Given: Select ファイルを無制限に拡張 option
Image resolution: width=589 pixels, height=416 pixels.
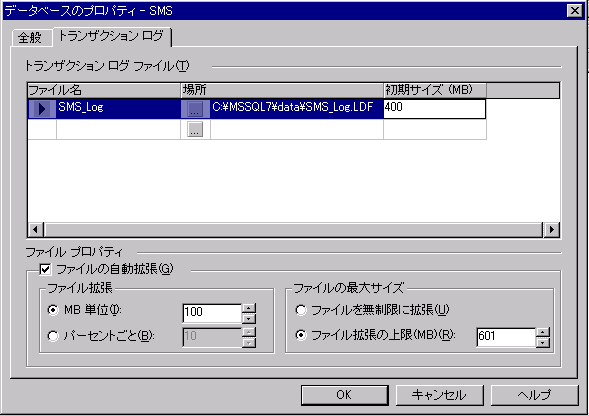Looking at the screenshot, I should pyautogui.click(x=301, y=310).
